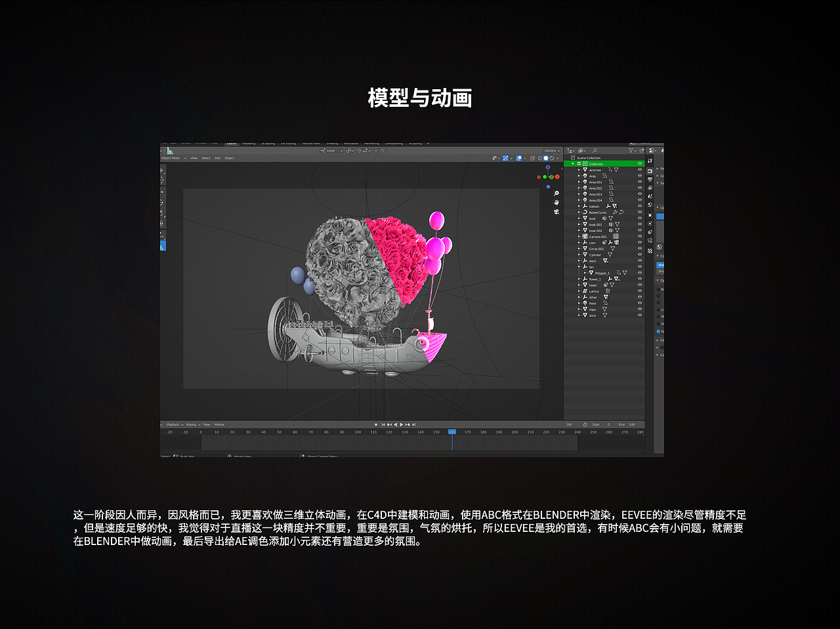Screen dimensions: 840x629
Task: Toggle visibility of the heart object
Action: 640,285
